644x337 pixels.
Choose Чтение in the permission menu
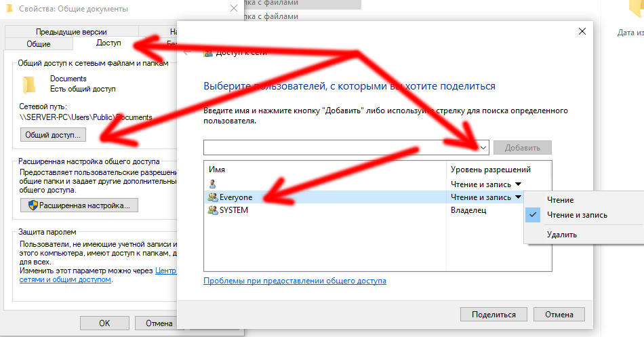560,200
